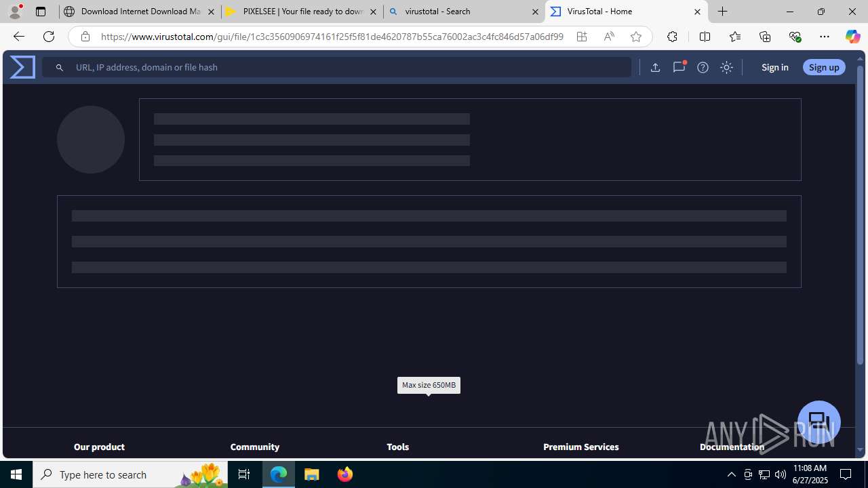This screenshot has height=488, width=868.
Task: Open Microsoft Edge on taskbar
Action: click(x=279, y=474)
